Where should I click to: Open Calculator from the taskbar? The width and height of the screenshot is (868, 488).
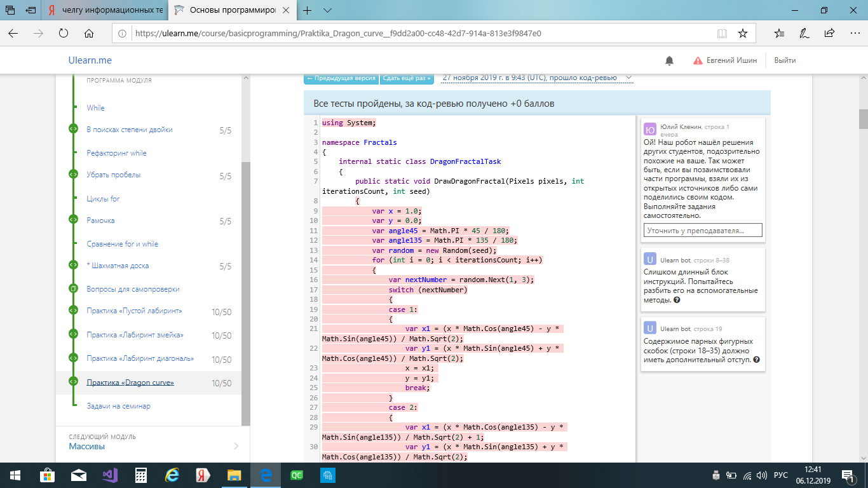[x=141, y=475]
